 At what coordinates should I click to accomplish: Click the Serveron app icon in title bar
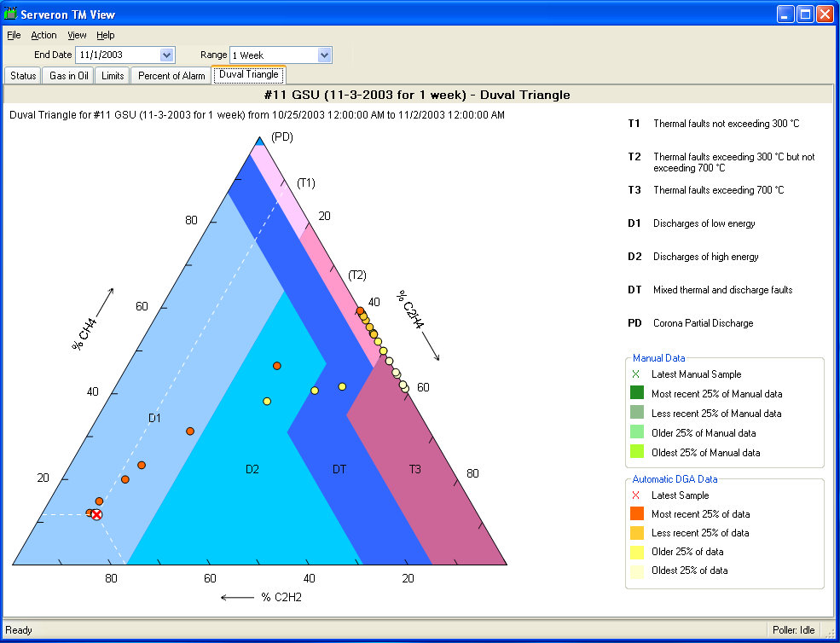tap(11, 14)
